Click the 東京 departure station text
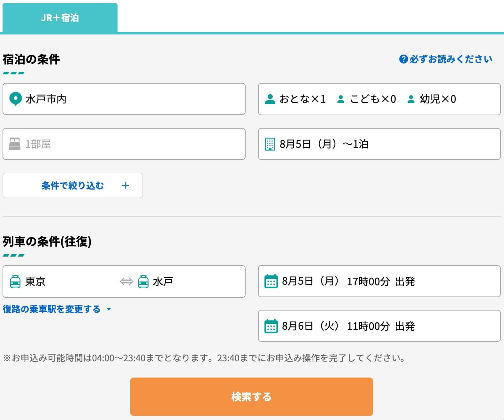 click(x=35, y=281)
